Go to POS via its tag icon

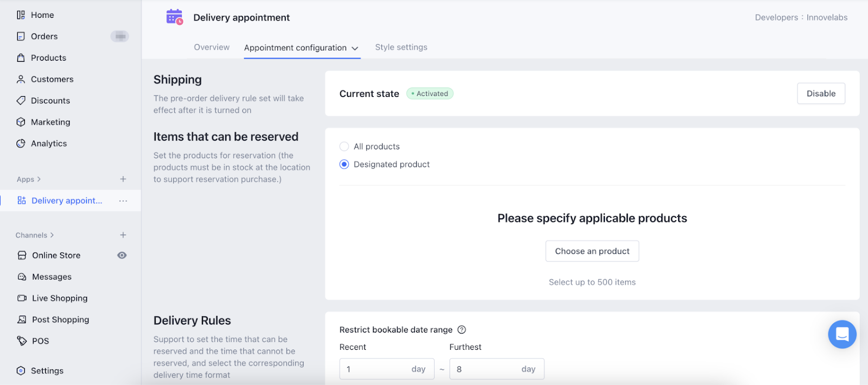[22, 341]
